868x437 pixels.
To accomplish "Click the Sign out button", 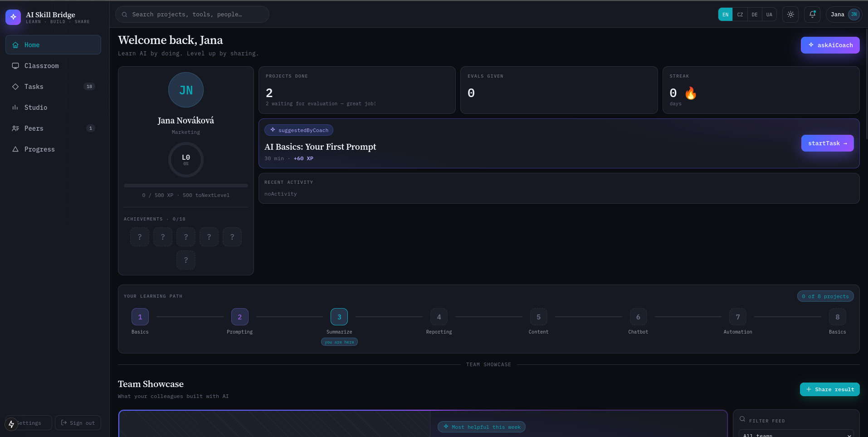I will 78,423.
